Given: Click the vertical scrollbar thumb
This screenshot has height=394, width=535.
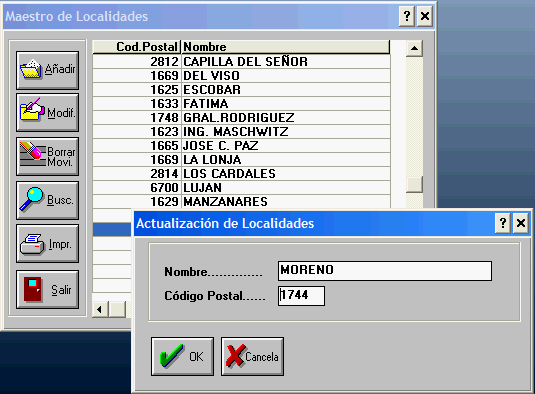Looking at the screenshot, I should click(x=414, y=185).
